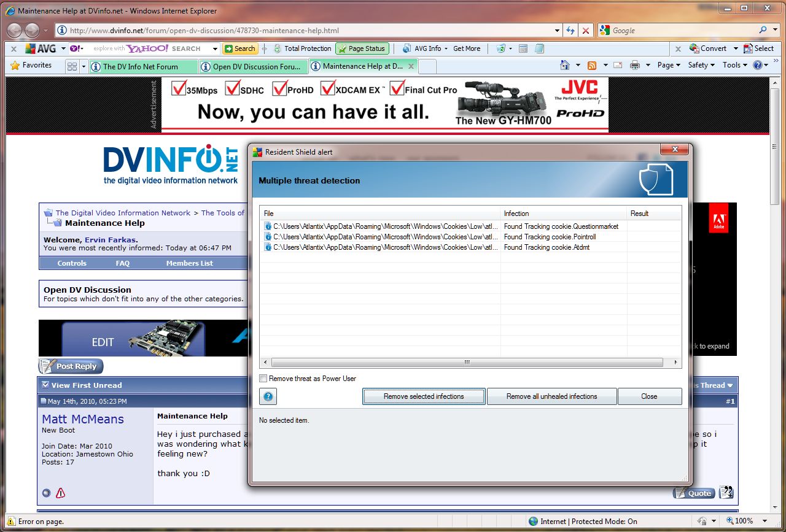Click Remove all unhealed infections button

pyautogui.click(x=551, y=396)
